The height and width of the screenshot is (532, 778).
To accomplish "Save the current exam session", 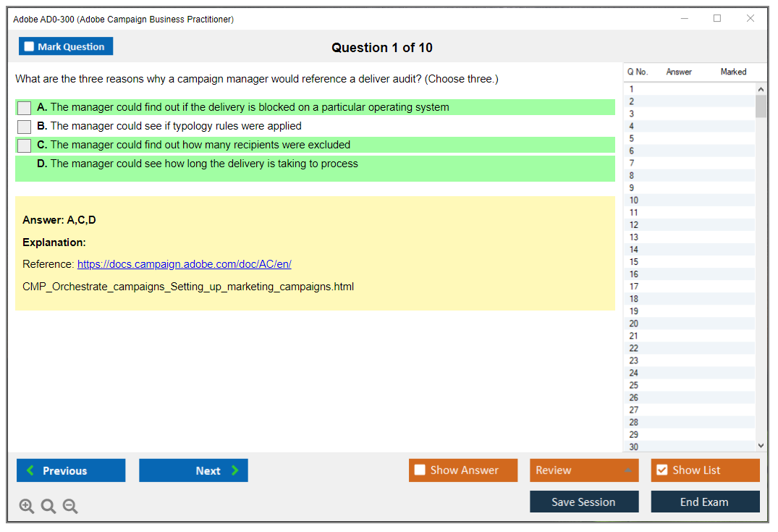I will tap(583, 502).
